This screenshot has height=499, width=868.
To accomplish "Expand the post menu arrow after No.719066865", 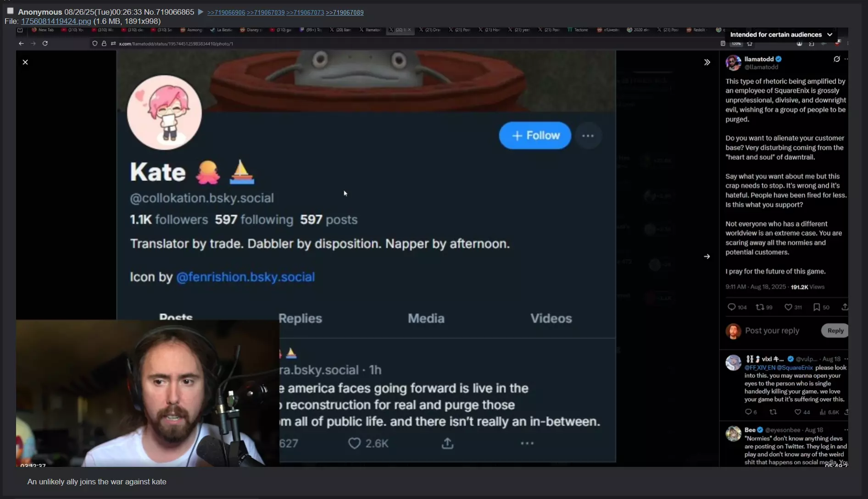I will click(x=200, y=12).
